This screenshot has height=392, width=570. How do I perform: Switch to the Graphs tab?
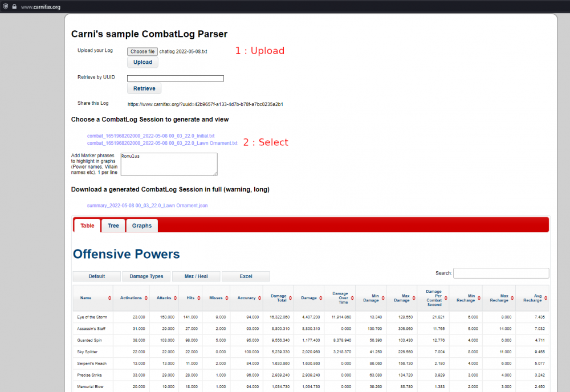142,226
